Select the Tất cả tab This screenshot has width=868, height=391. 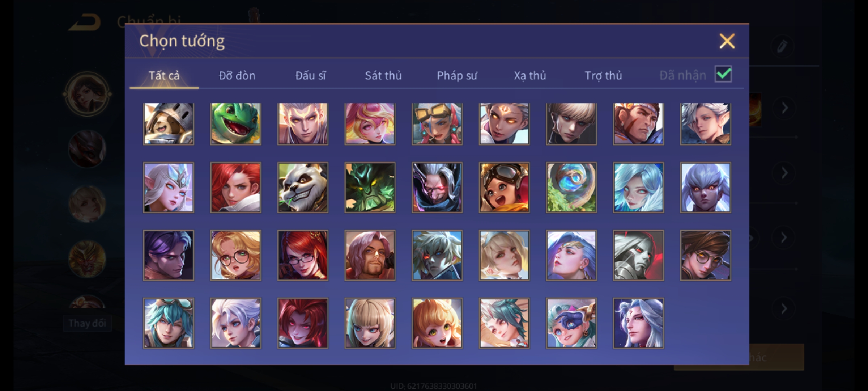coord(164,75)
